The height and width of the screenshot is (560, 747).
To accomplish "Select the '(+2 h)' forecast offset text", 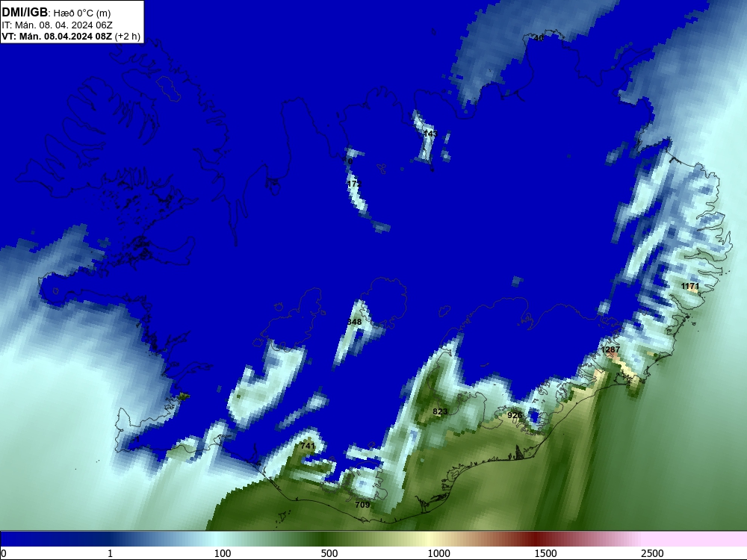I will pos(127,37).
